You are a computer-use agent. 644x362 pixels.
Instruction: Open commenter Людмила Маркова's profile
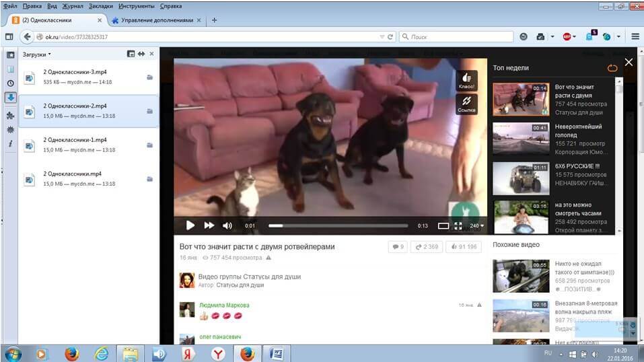click(224, 305)
